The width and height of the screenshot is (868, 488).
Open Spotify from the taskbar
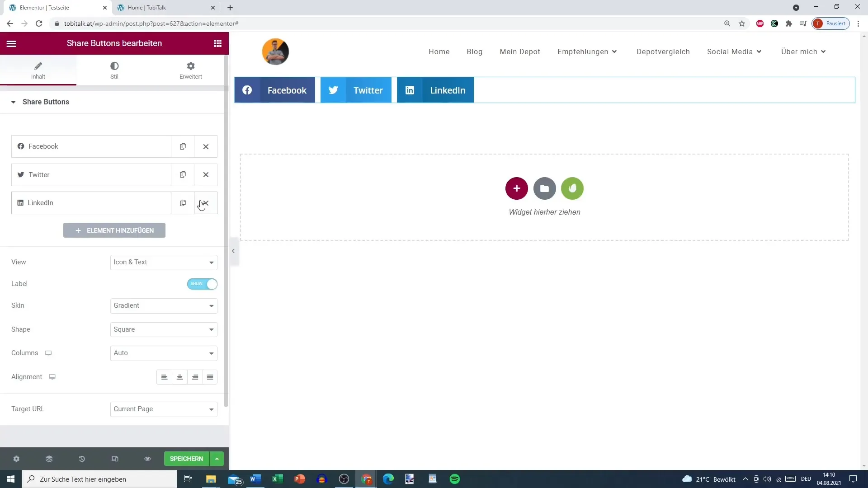pyautogui.click(x=455, y=479)
